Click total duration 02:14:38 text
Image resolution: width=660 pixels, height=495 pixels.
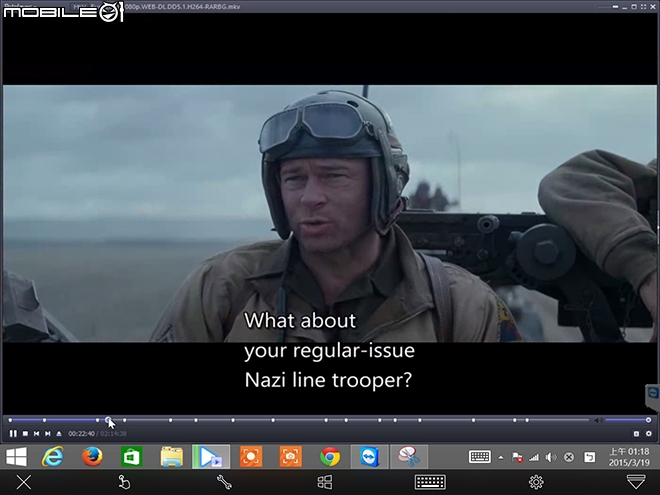tap(113, 434)
